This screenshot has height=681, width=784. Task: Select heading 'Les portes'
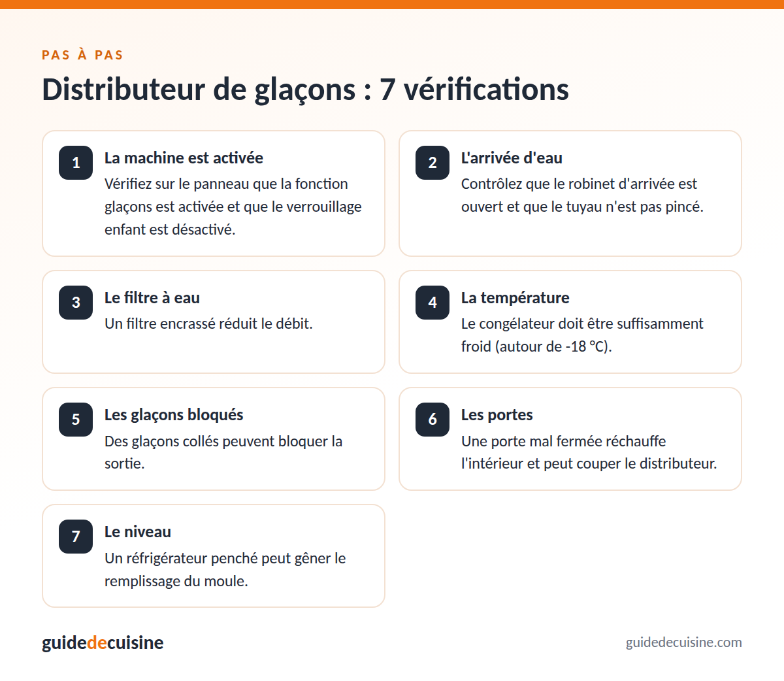(x=497, y=415)
